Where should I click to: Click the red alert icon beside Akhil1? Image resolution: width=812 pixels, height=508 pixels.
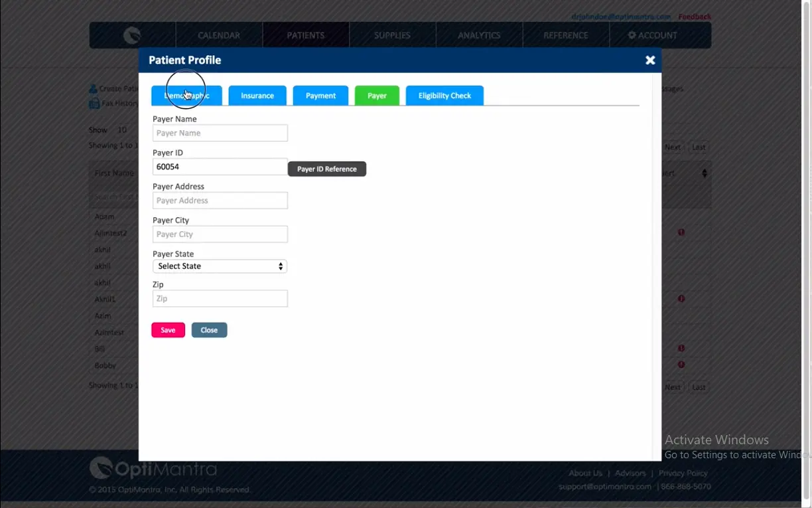pyautogui.click(x=681, y=298)
